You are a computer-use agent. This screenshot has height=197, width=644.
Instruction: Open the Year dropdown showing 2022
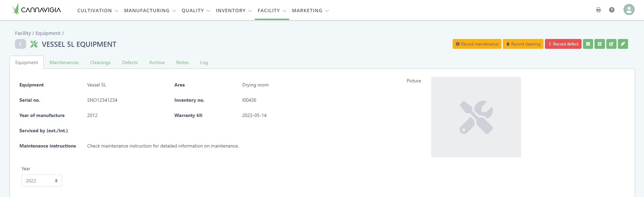click(42, 181)
